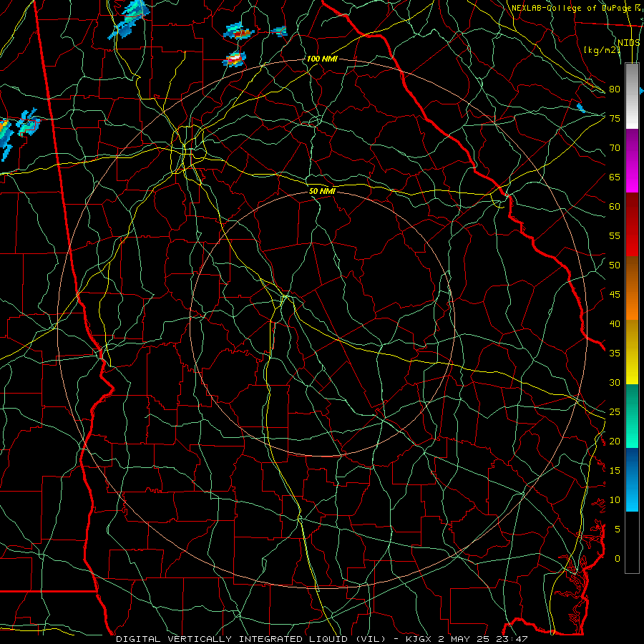Screen dimensions: 644x644
Task: Click the 55 value on the color scale
Action: tap(615, 235)
